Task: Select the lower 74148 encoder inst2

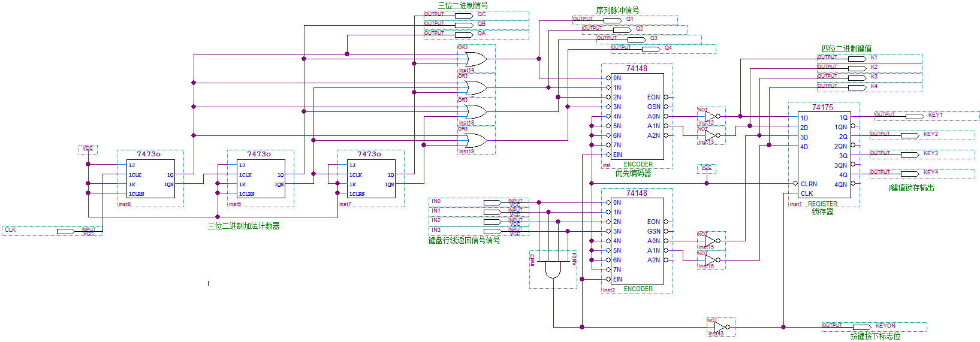Action: [637, 241]
